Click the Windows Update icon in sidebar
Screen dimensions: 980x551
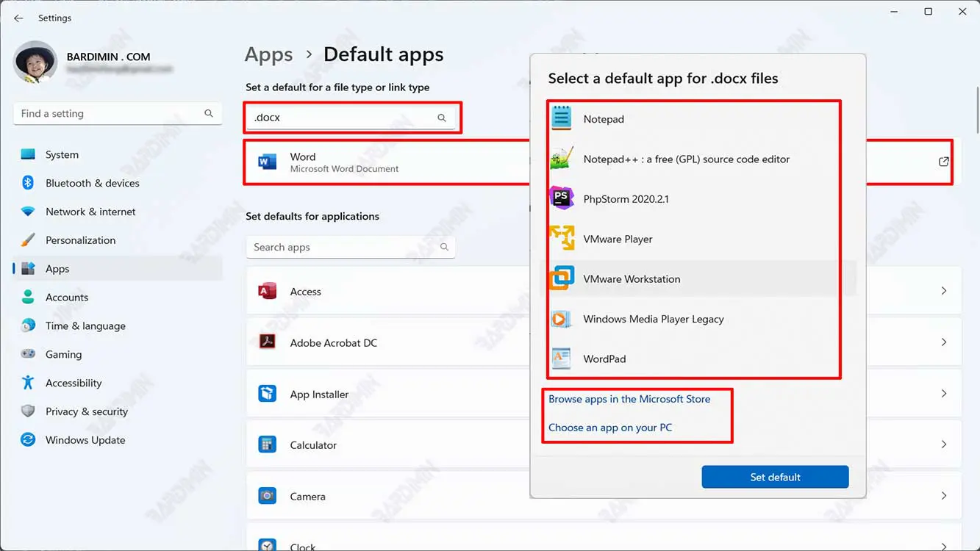pos(28,440)
